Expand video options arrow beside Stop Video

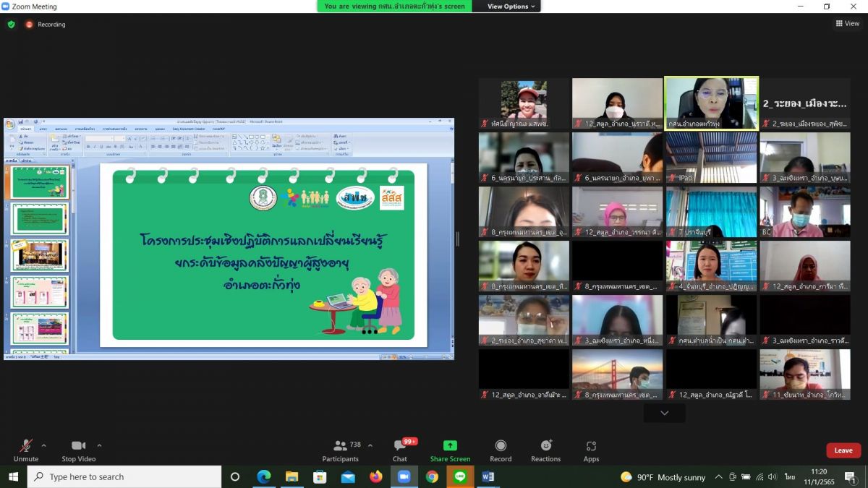coord(99,445)
